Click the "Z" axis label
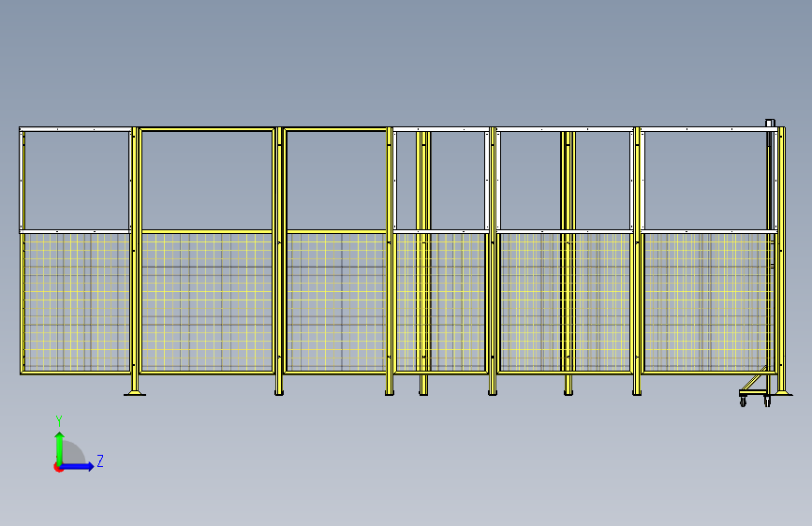 pos(100,460)
